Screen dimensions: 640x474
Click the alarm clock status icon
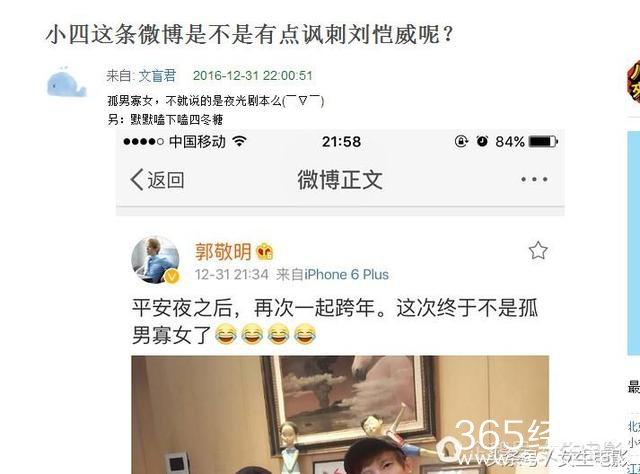(482, 141)
